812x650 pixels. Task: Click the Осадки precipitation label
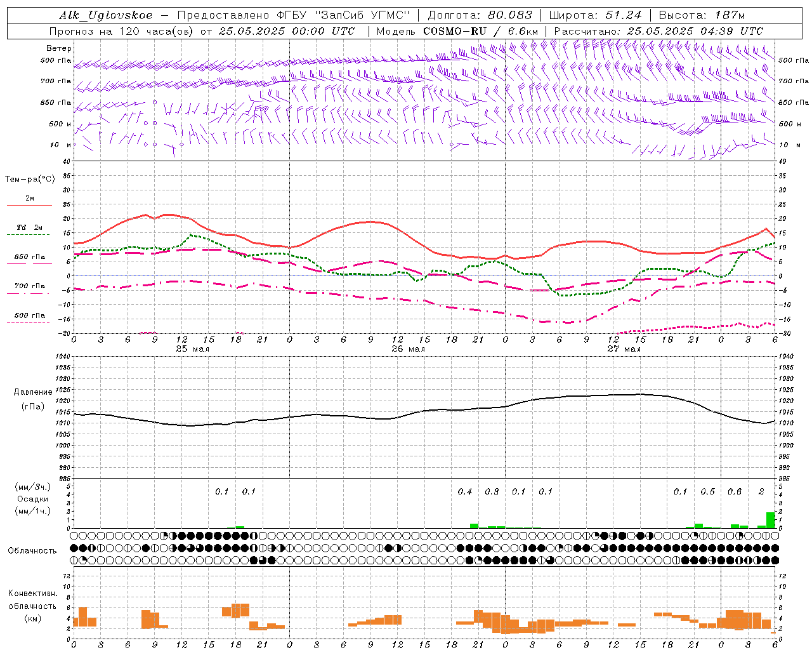coord(32,499)
